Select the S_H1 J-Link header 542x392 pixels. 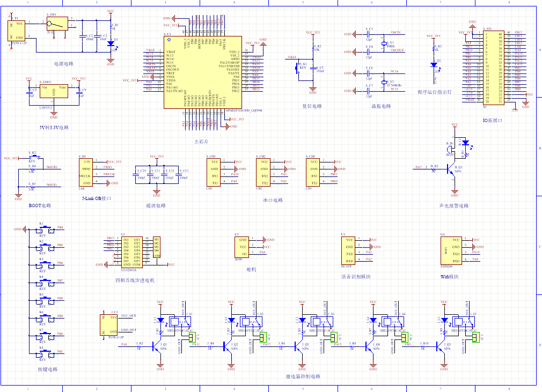click(x=86, y=172)
